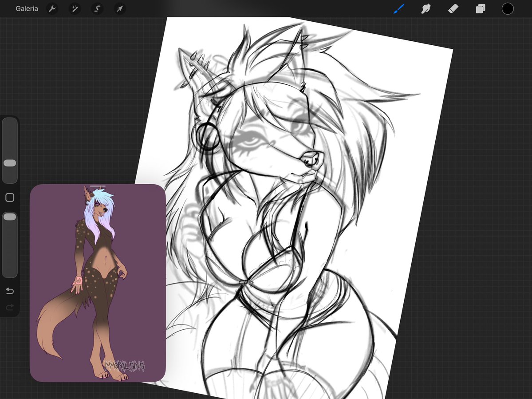
Task: Select the Brush tool
Action: (399, 8)
